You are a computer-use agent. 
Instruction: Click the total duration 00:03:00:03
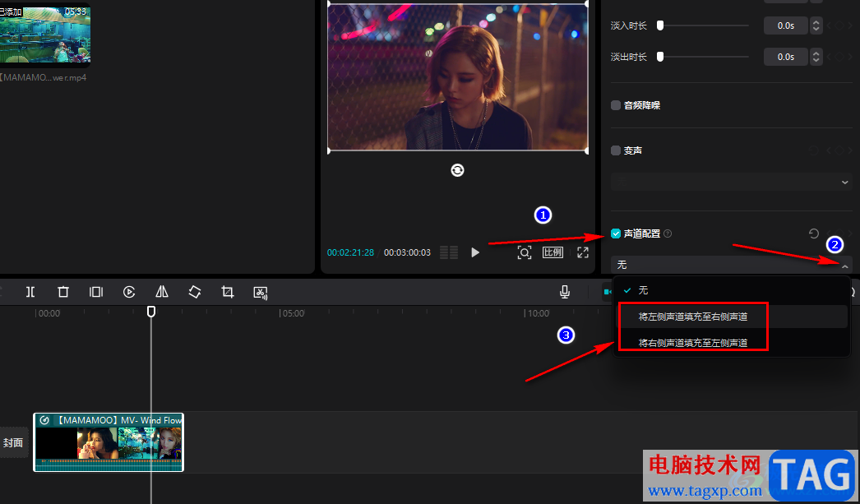click(407, 253)
